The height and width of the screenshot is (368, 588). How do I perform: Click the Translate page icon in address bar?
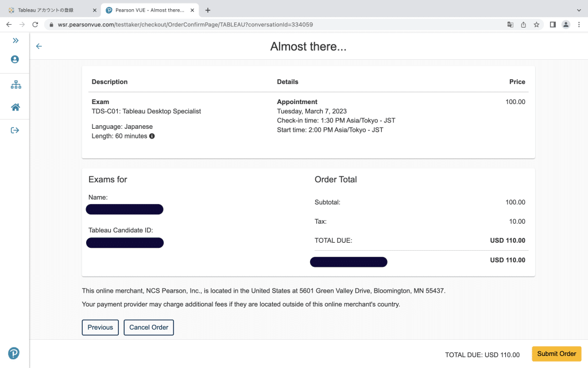[510, 25]
